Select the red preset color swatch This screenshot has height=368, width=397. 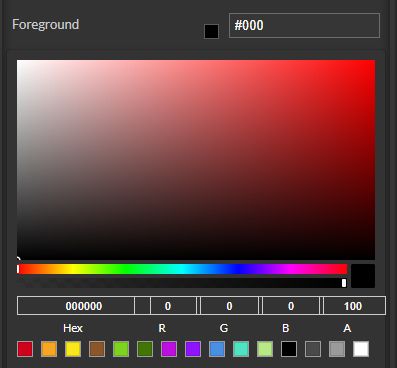point(25,349)
